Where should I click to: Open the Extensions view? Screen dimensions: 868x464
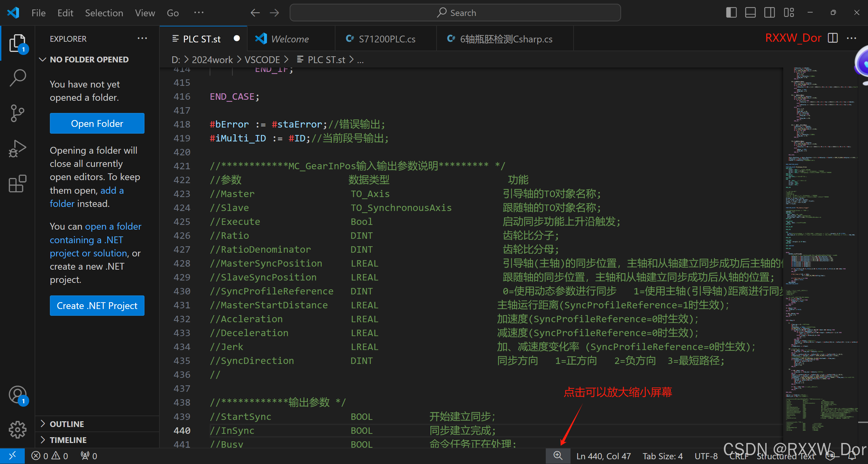(18, 184)
